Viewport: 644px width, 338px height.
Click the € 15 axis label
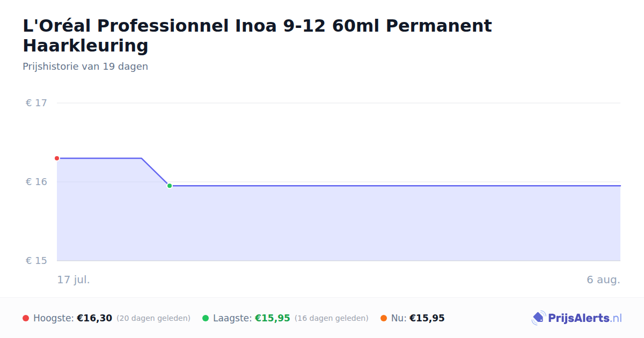tap(36, 261)
